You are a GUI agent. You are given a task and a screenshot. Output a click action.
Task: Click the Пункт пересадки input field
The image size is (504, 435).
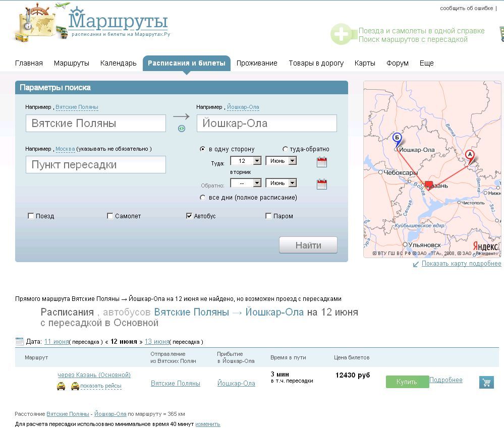(x=96, y=165)
